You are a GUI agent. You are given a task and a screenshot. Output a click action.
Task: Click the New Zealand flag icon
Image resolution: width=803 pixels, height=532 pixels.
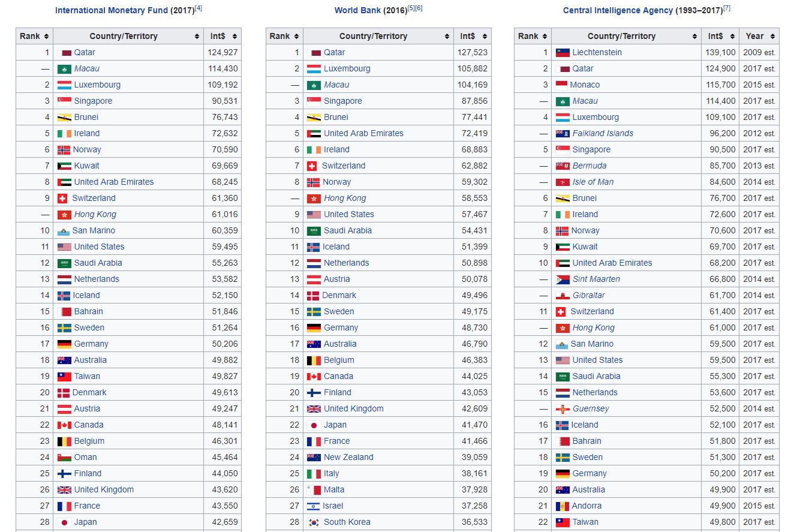tap(314, 458)
